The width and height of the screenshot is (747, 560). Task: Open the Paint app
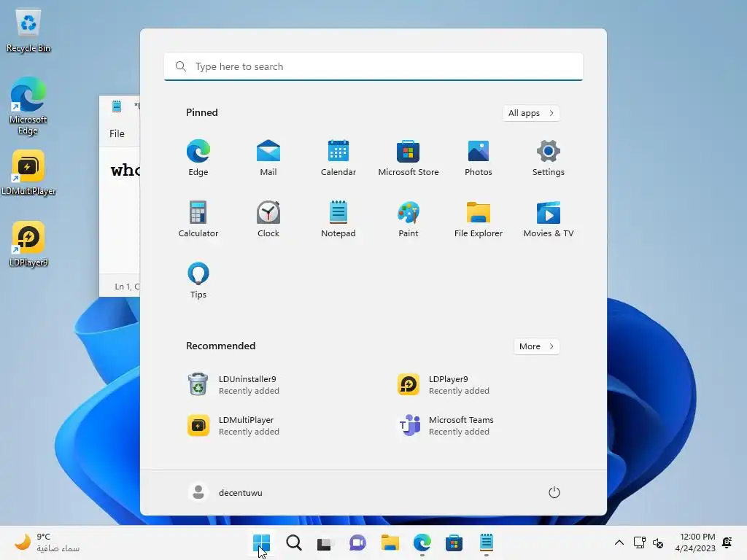click(x=409, y=219)
